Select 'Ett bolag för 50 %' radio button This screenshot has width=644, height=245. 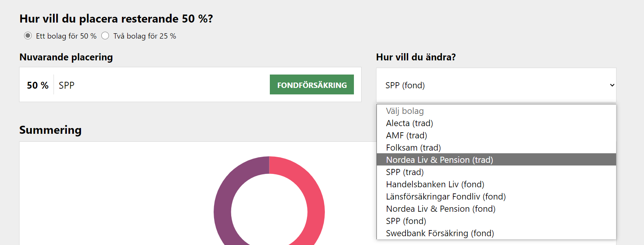click(x=28, y=36)
